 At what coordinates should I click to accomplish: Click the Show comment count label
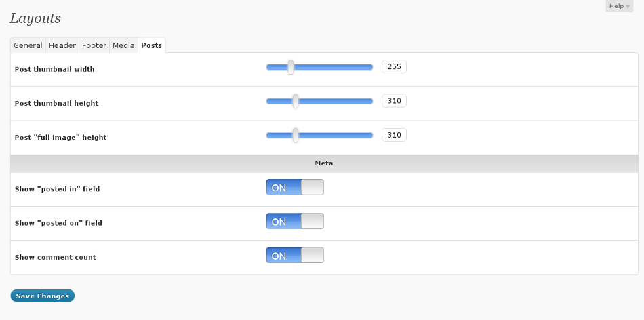pyautogui.click(x=55, y=257)
